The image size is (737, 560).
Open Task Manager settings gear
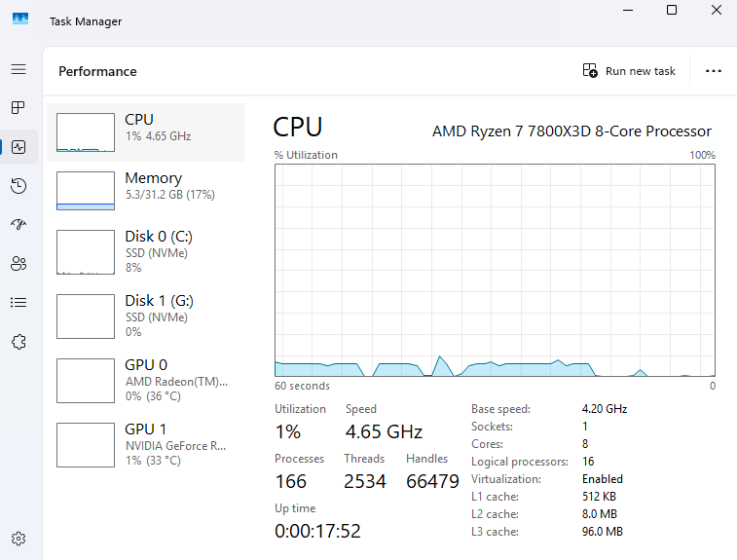[x=18, y=539]
